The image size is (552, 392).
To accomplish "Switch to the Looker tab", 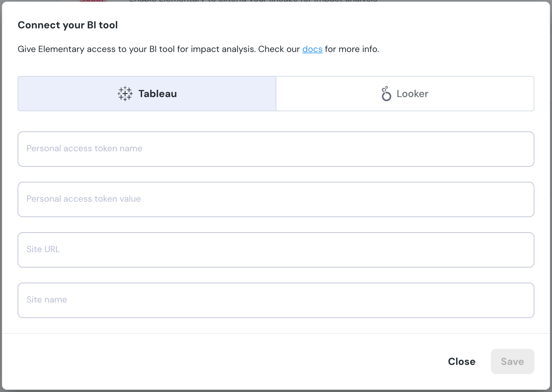I will (405, 94).
